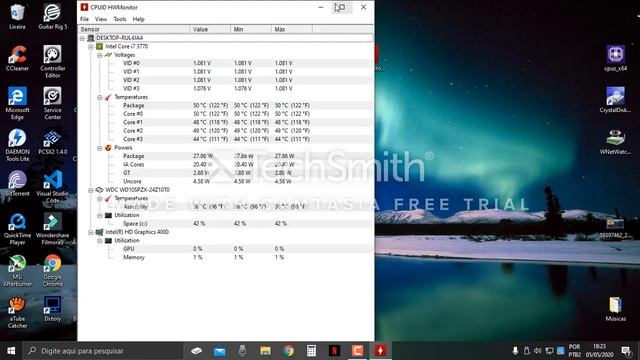Open the File menu in HWMonitor
The height and width of the screenshot is (360, 640).
(84, 19)
